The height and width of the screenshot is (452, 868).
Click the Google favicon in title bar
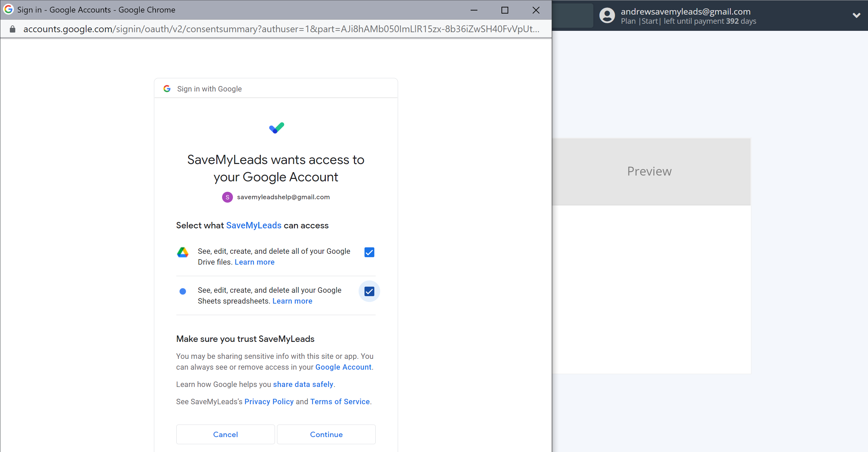(8, 9)
